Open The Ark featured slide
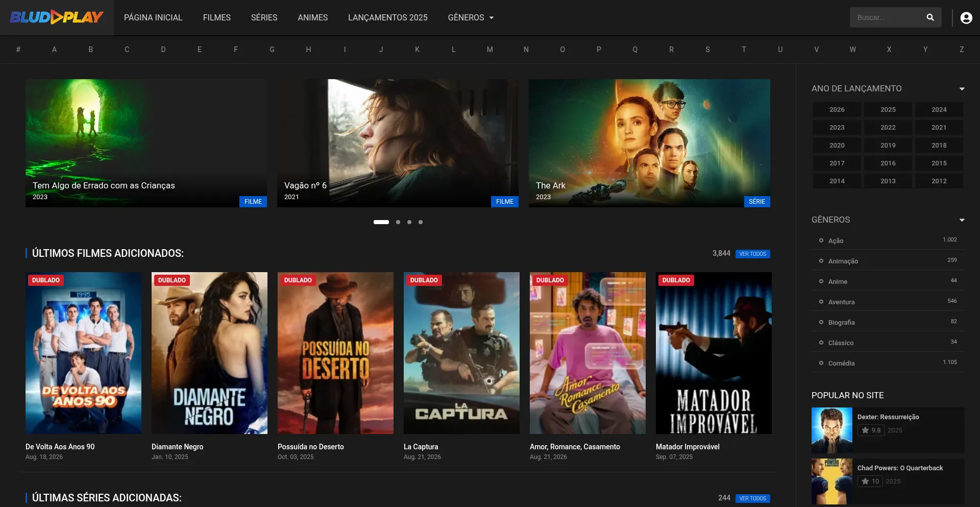The image size is (980, 507). point(649,143)
